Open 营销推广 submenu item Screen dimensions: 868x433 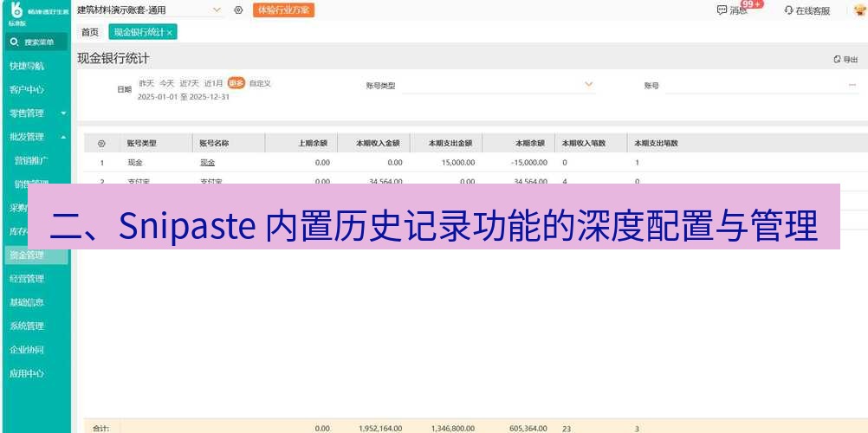click(x=31, y=160)
